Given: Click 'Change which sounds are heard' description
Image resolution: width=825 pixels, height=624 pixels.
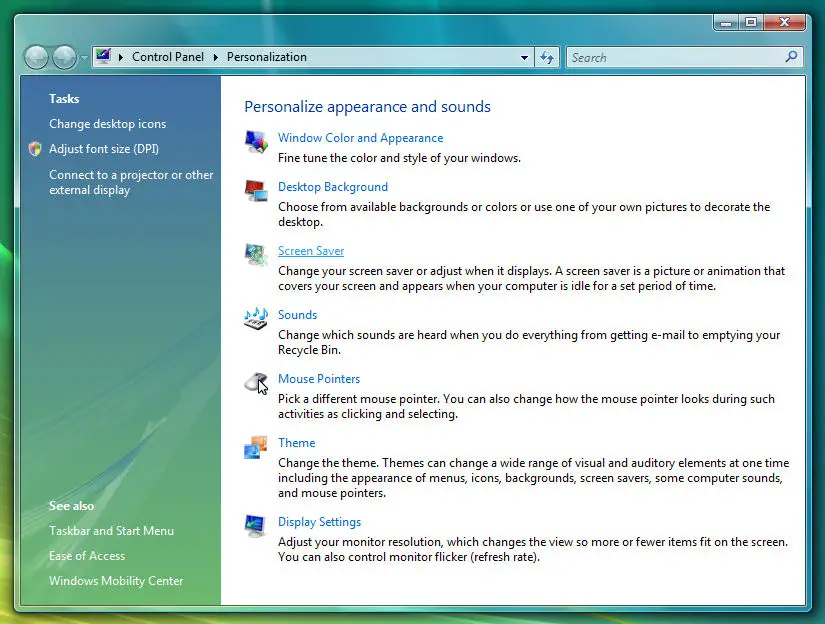Looking at the screenshot, I should pyautogui.click(x=529, y=343).
